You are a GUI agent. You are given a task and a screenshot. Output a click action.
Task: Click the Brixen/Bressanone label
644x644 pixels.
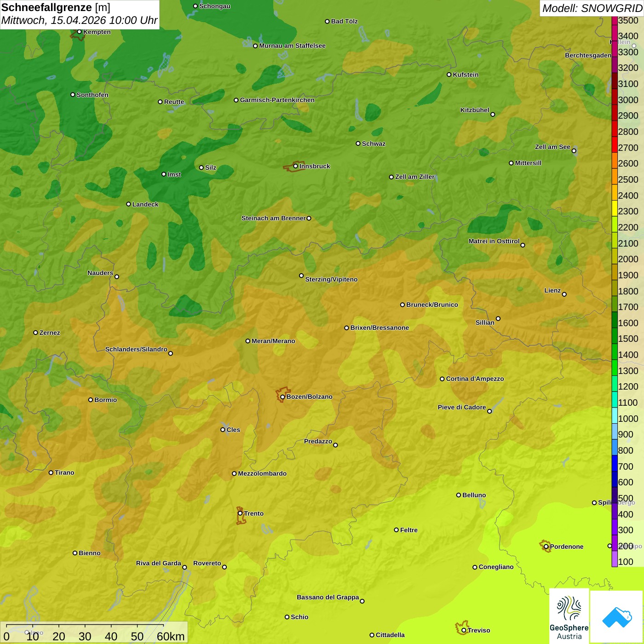pyautogui.click(x=379, y=328)
